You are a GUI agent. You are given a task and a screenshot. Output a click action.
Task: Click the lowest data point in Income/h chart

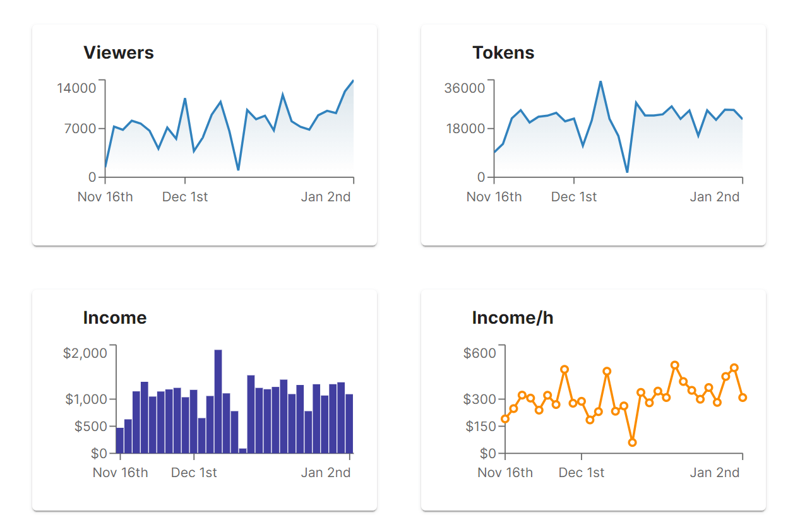click(x=633, y=442)
